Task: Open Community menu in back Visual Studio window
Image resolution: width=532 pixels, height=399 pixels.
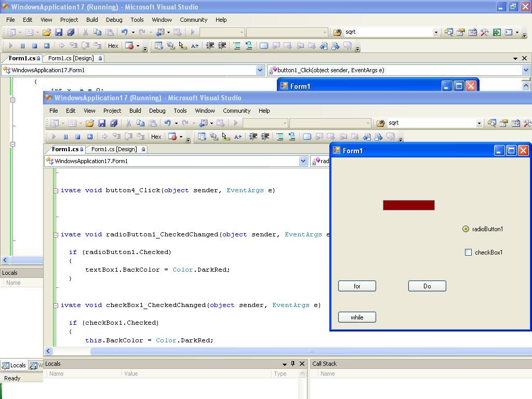Action: coord(193,20)
